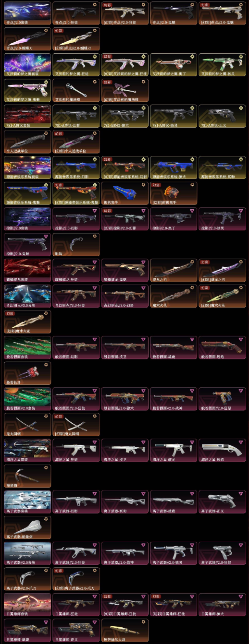Choose the [幻彩]魔丸国纲 katana variant
This screenshot has height=644, width=249.
[76, 425]
